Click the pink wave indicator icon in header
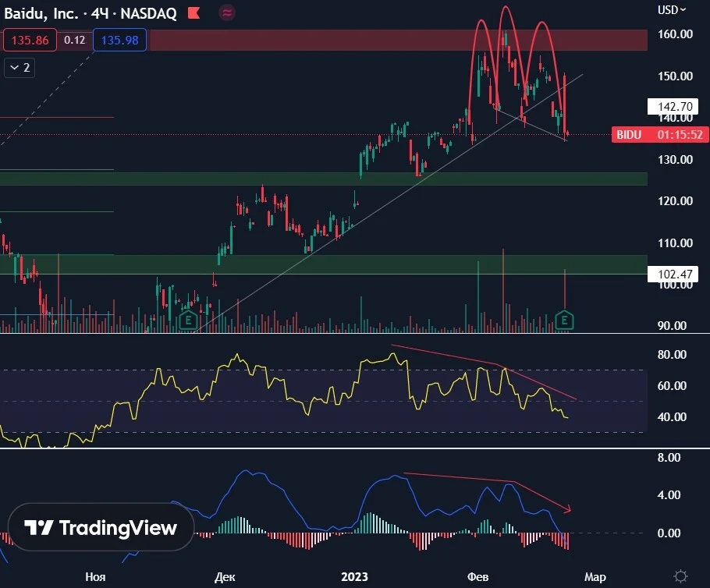This screenshot has width=710, height=588. point(227,13)
